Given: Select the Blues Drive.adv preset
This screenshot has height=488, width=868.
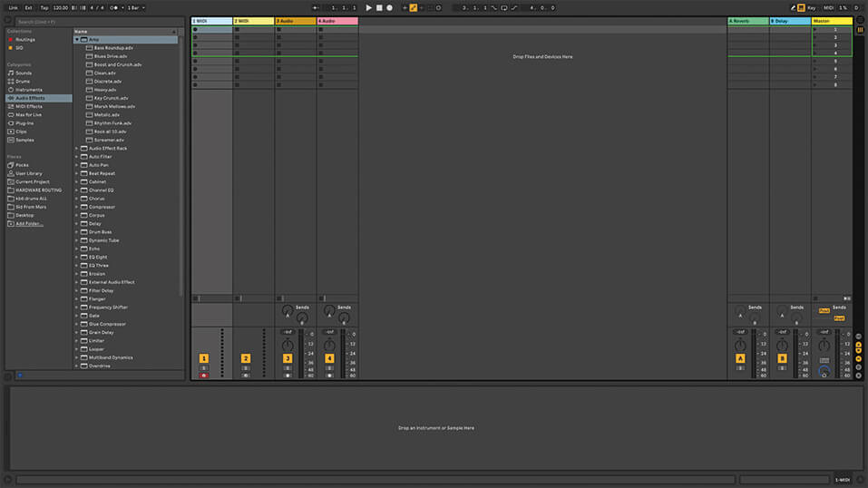Looking at the screenshot, I should coord(110,56).
